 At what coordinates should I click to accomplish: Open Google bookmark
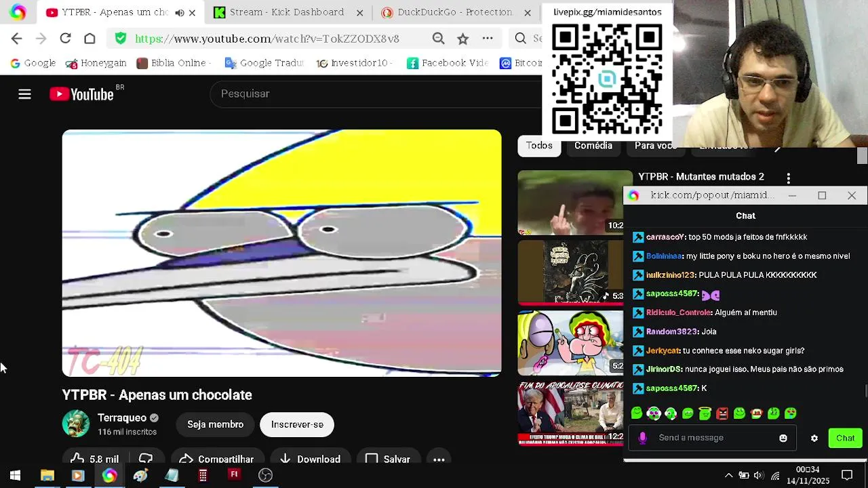pyautogui.click(x=33, y=63)
